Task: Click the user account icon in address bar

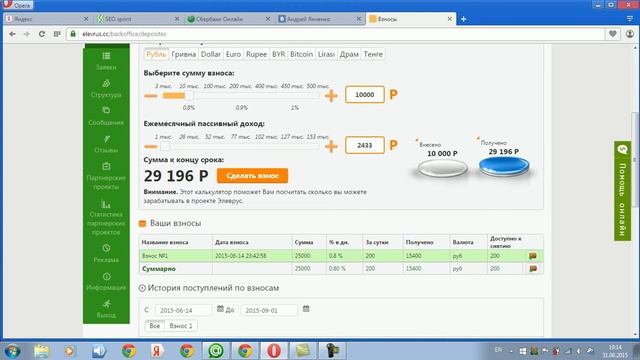Action: pos(630,34)
